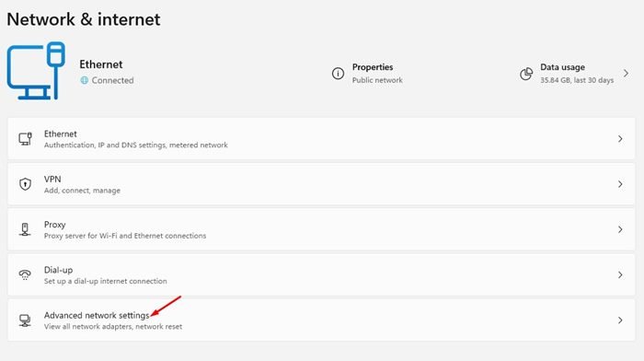Open the Advanced network settings entry
Image resolution: width=644 pixels, height=361 pixels.
pos(321,320)
